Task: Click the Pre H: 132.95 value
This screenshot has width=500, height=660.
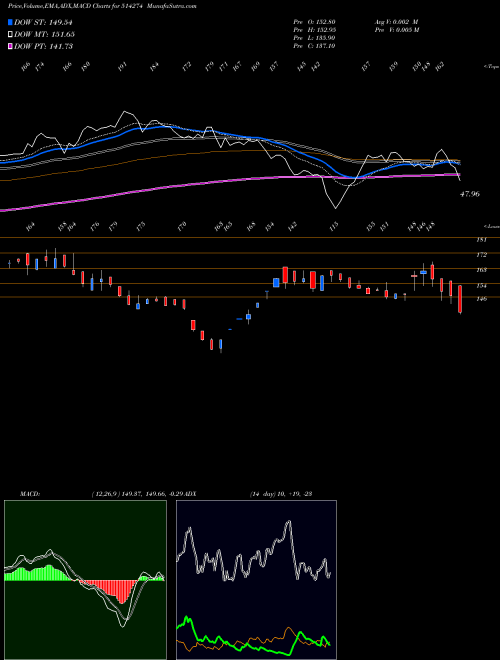Action: point(314,30)
